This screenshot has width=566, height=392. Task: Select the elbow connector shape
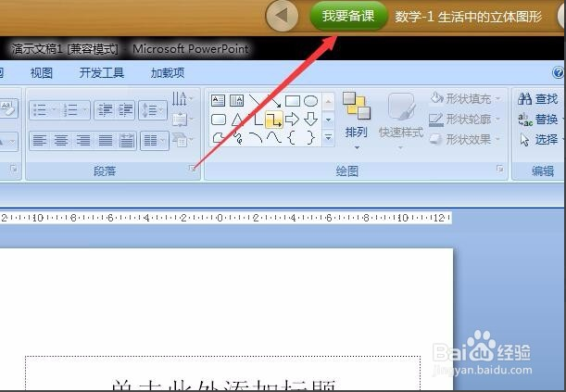[x=258, y=120]
